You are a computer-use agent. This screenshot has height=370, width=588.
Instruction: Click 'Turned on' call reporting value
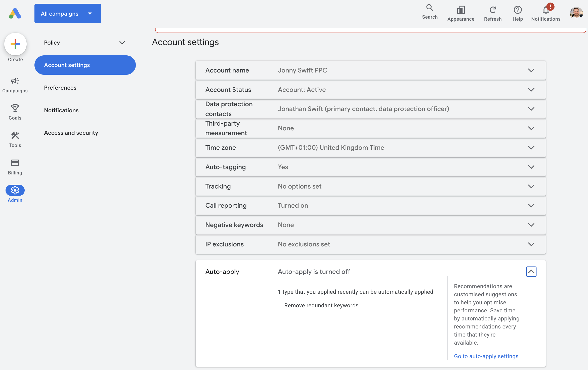click(293, 205)
